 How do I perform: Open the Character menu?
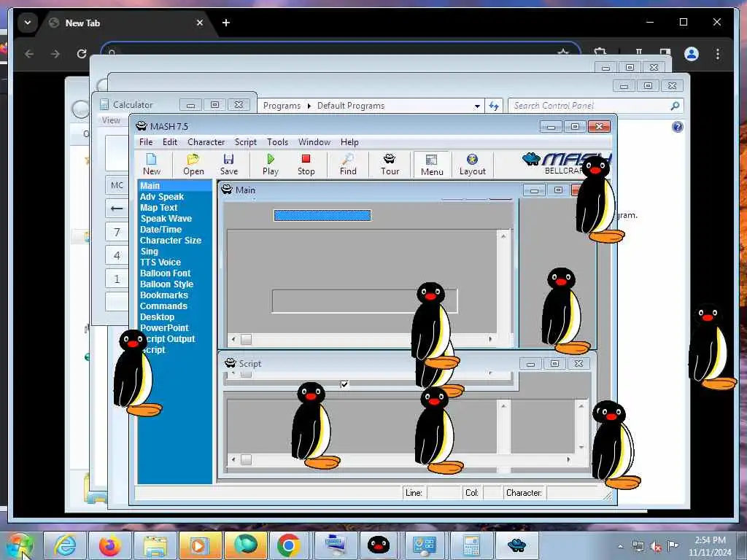(206, 142)
